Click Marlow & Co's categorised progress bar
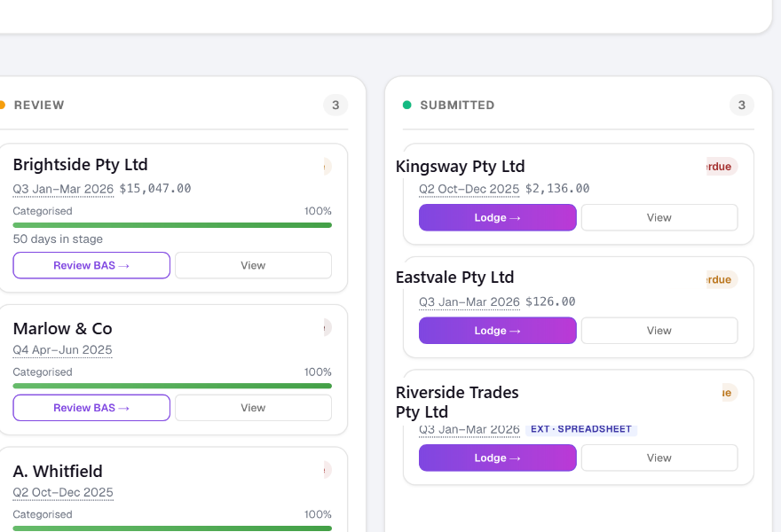The height and width of the screenshot is (532, 781). [x=172, y=386]
